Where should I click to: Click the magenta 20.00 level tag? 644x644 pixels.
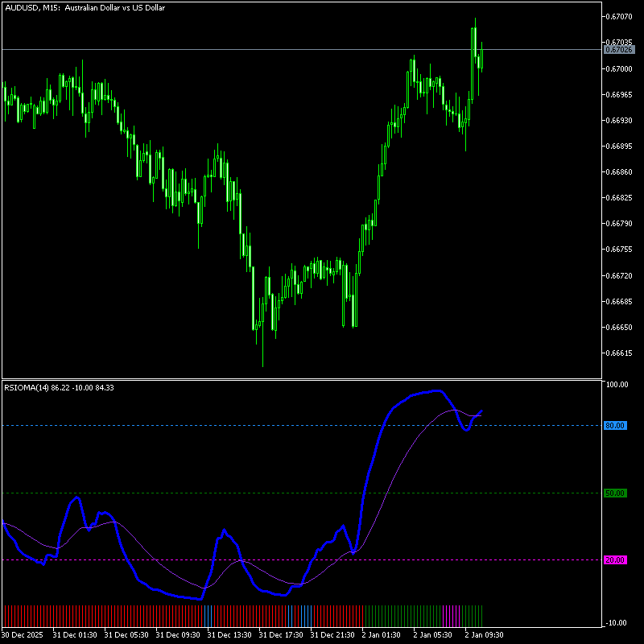click(x=614, y=559)
